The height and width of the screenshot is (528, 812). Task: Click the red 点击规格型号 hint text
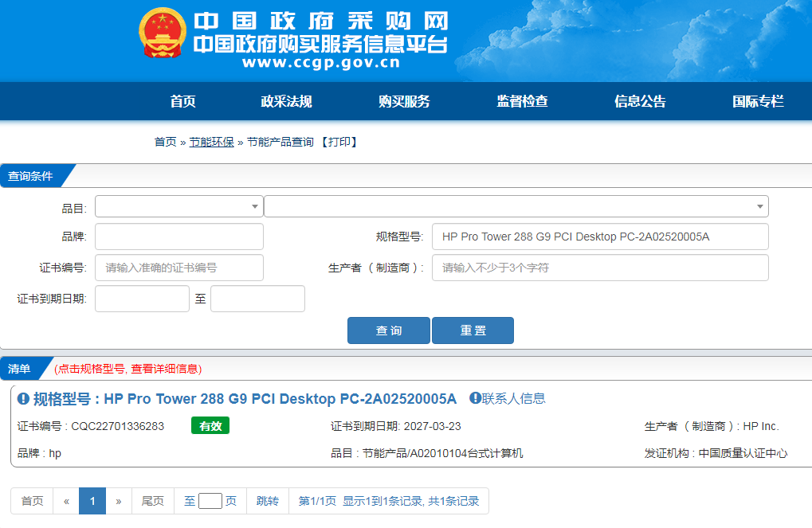[128, 369]
